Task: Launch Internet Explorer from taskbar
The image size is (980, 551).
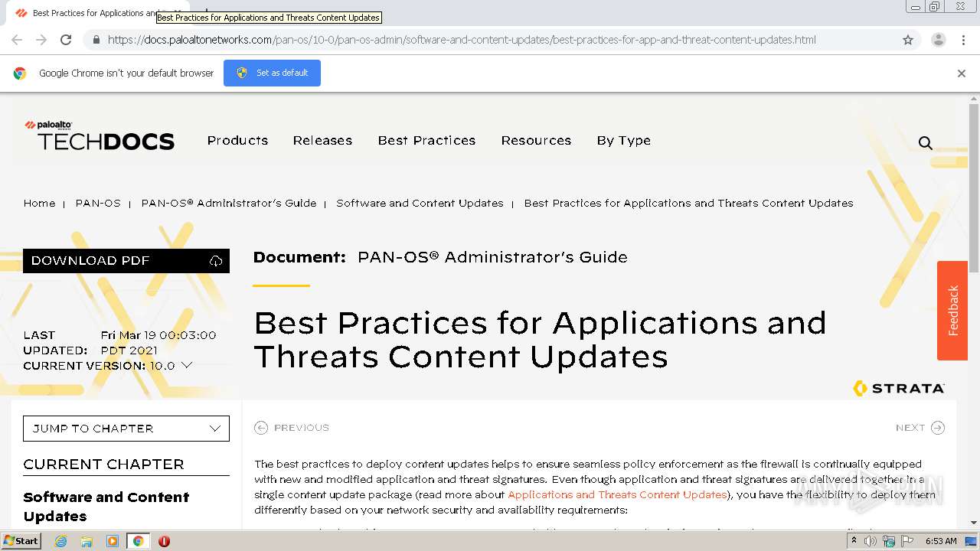Action: [x=60, y=541]
